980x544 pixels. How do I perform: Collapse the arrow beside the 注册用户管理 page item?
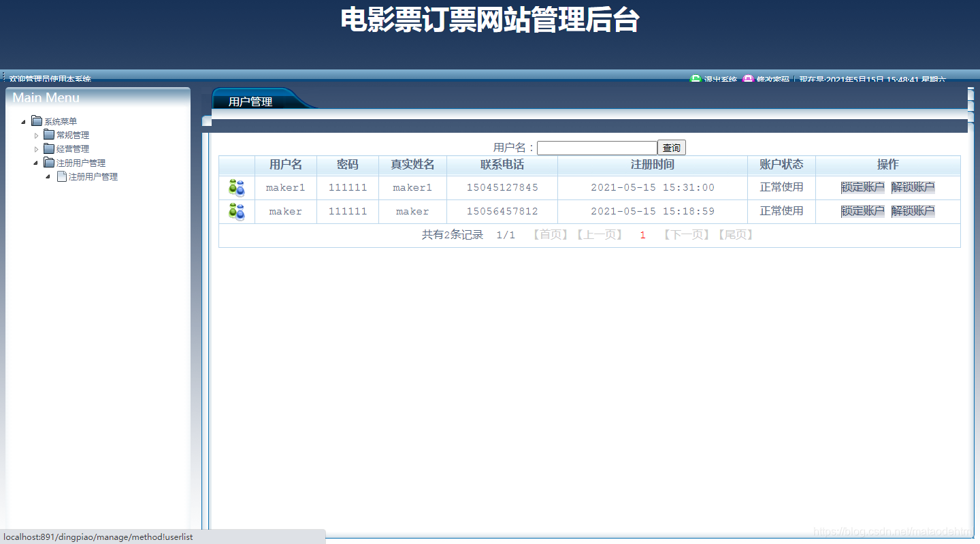pos(48,176)
